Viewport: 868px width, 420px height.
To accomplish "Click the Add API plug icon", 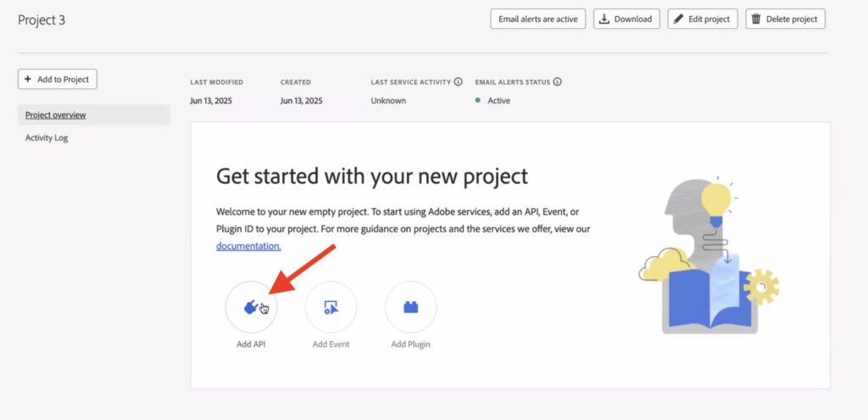I will (x=251, y=307).
